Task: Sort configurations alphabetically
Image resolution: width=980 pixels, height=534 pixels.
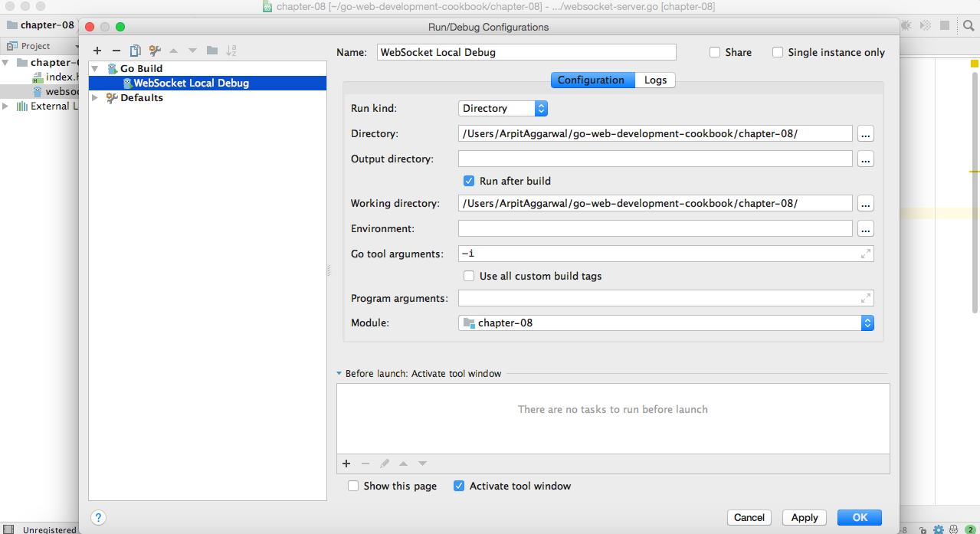Action: [231, 51]
